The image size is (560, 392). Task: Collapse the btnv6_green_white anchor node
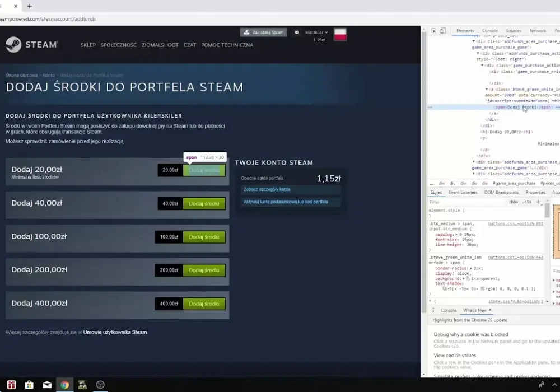pyautogui.click(x=487, y=89)
